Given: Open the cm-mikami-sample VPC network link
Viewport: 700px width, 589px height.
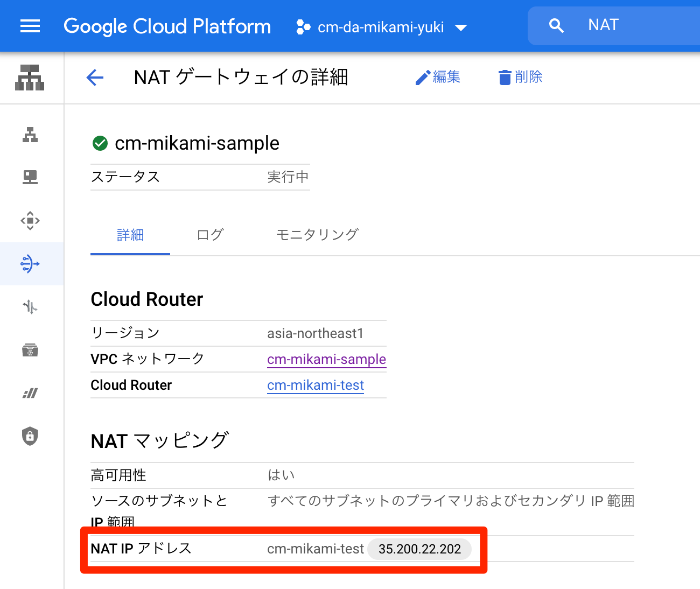Looking at the screenshot, I should click(326, 359).
